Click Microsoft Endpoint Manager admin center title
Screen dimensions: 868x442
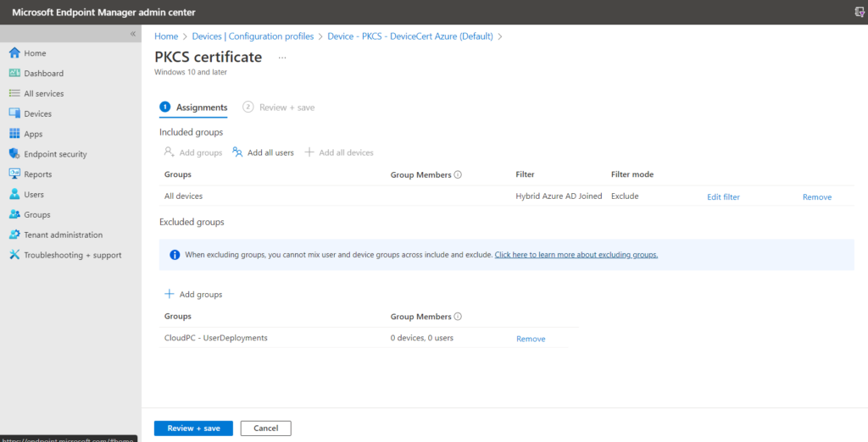[103, 12]
